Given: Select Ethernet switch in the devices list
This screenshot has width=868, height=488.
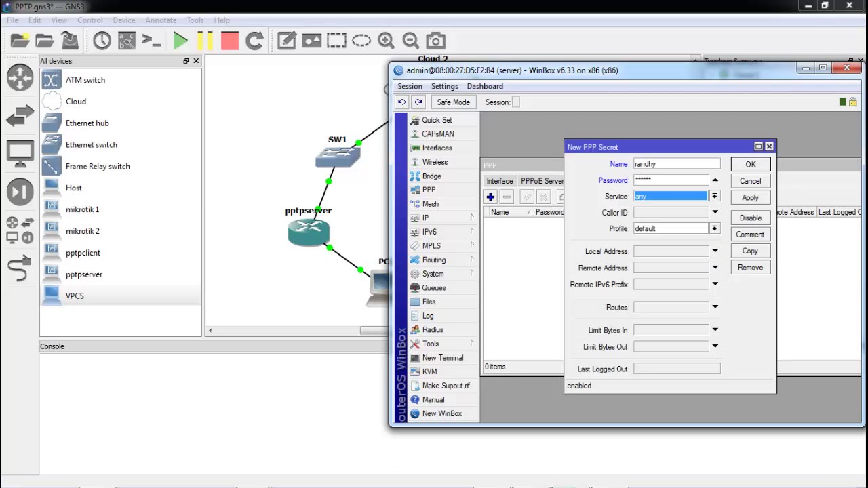Looking at the screenshot, I should coord(121,144).
